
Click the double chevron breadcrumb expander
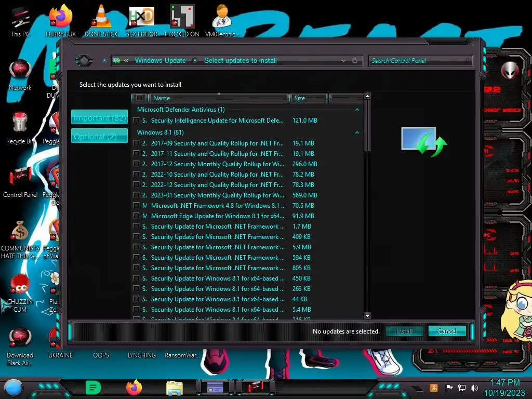coord(126,60)
